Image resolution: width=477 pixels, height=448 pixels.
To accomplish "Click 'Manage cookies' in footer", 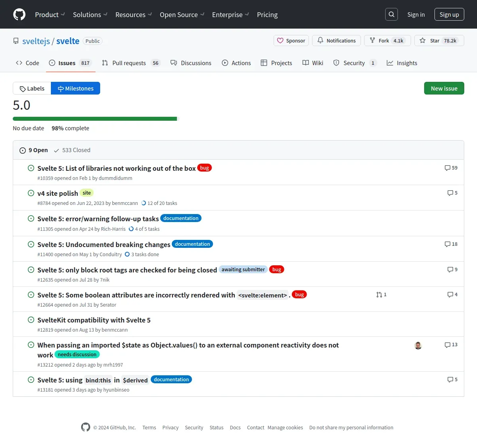I will point(285,428).
